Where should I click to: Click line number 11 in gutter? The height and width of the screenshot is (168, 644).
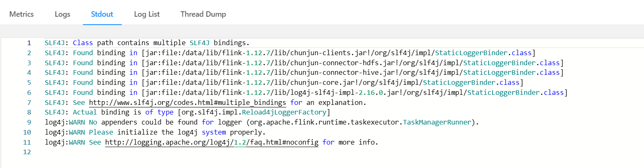click(x=27, y=143)
